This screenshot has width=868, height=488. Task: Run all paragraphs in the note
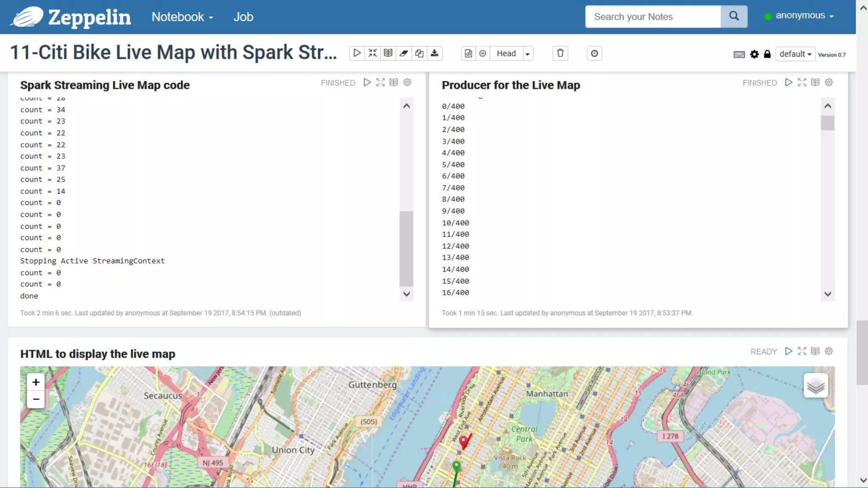pyautogui.click(x=357, y=53)
